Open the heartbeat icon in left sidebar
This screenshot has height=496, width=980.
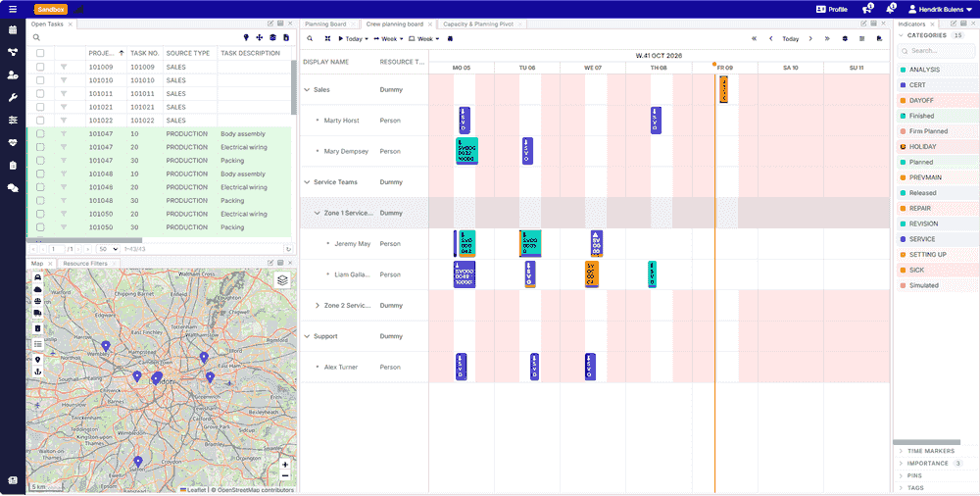13,142
